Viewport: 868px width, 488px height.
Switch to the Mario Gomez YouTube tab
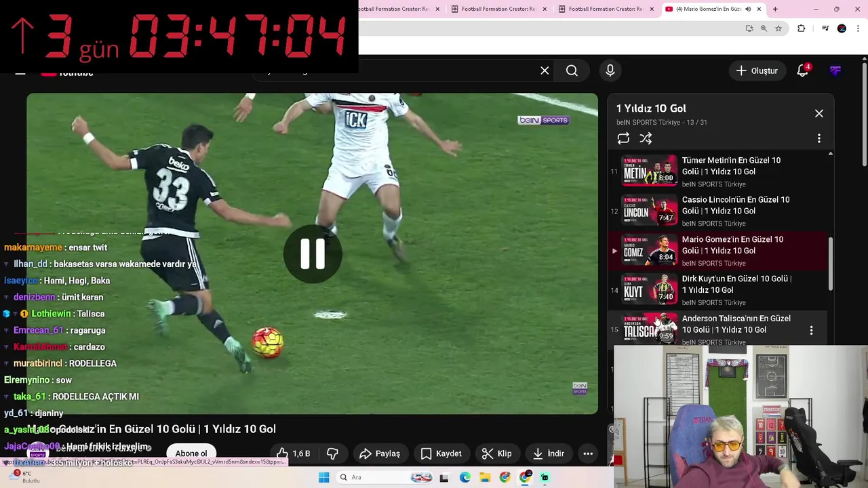(707, 9)
